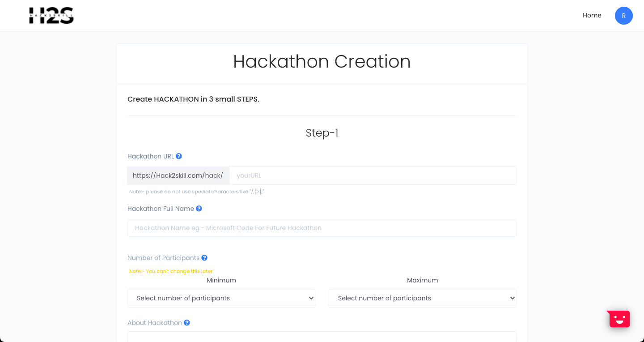Focus the yourURL input field
Image resolution: width=644 pixels, height=342 pixels.
pyautogui.click(x=372, y=176)
